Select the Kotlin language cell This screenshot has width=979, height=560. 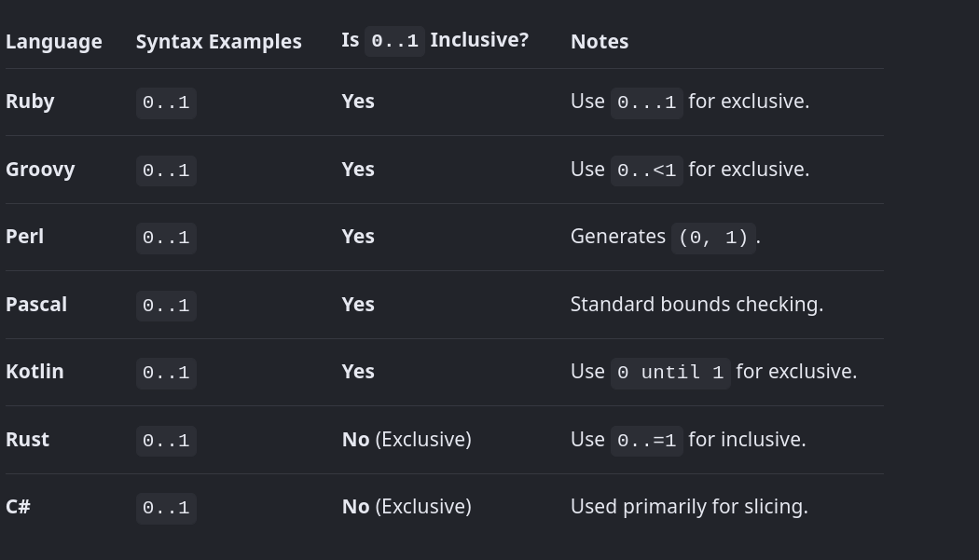35,372
